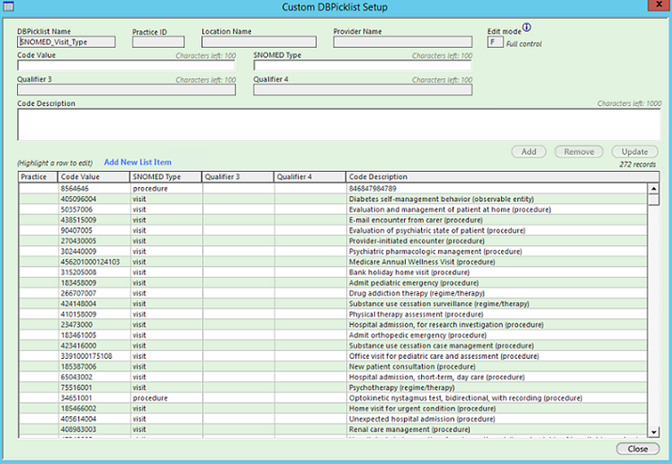This screenshot has width=672, height=464.
Task: Click the 272 records count label
Action: pos(637,165)
